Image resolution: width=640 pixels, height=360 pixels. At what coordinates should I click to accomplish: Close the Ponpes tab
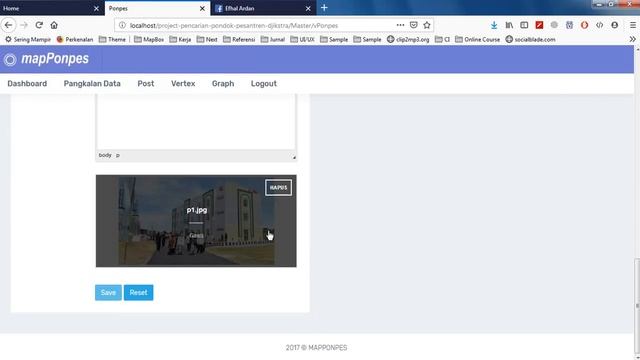pos(202,8)
